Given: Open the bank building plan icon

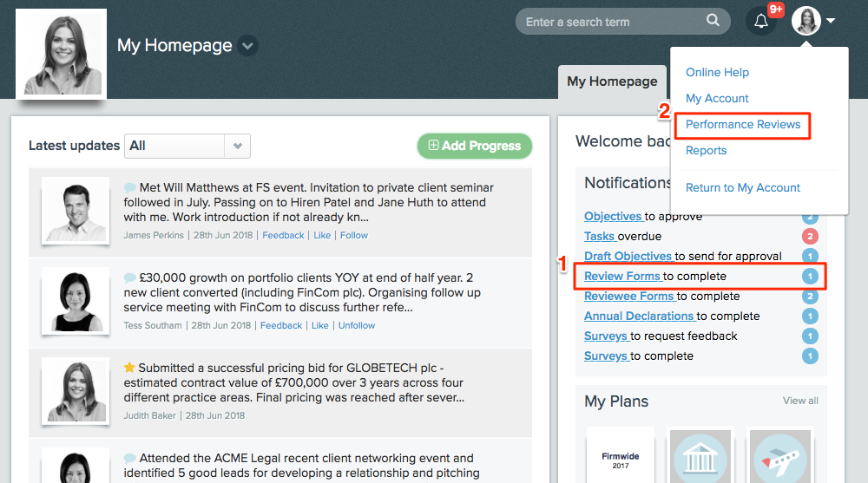Looking at the screenshot, I should (700, 456).
